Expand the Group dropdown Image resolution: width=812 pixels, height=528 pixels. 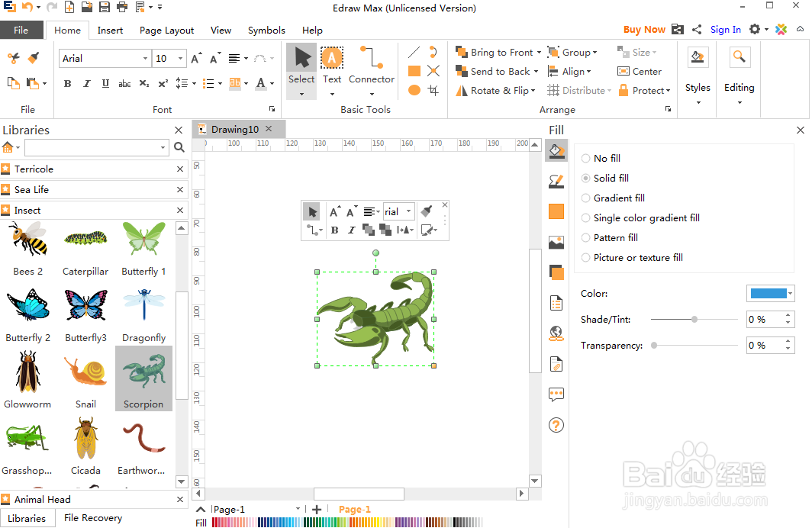(x=595, y=53)
